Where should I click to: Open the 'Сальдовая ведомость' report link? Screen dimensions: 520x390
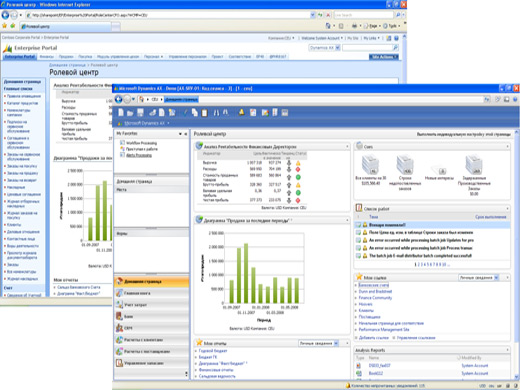(217, 376)
